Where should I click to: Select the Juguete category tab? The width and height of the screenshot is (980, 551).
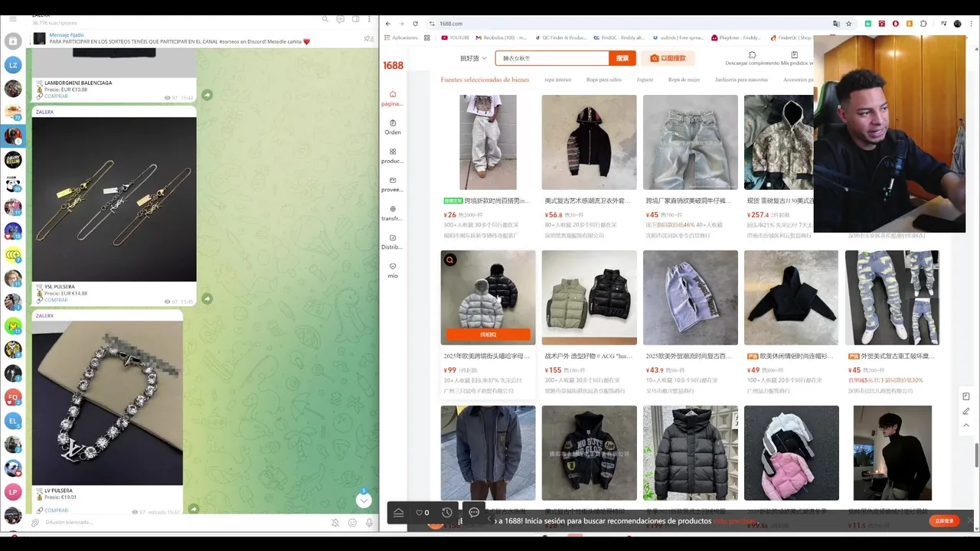click(x=645, y=80)
